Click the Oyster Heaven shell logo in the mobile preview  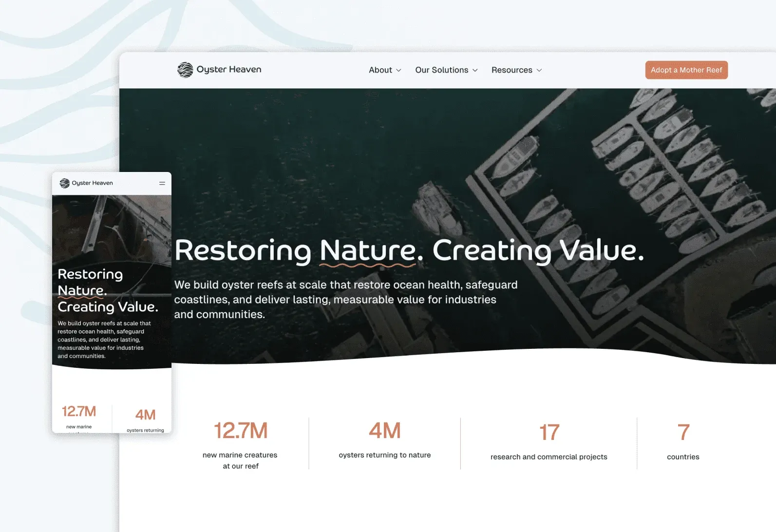pos(64,183)
